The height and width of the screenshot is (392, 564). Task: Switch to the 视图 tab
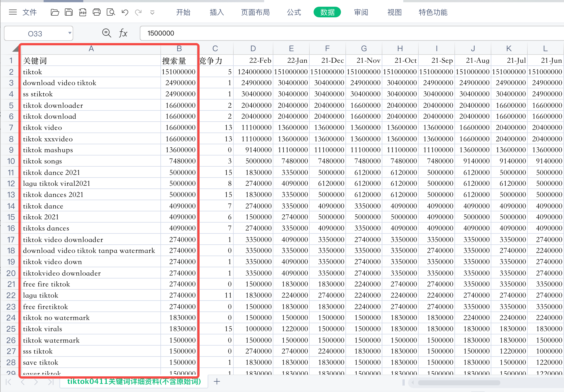tap(395, 12)
